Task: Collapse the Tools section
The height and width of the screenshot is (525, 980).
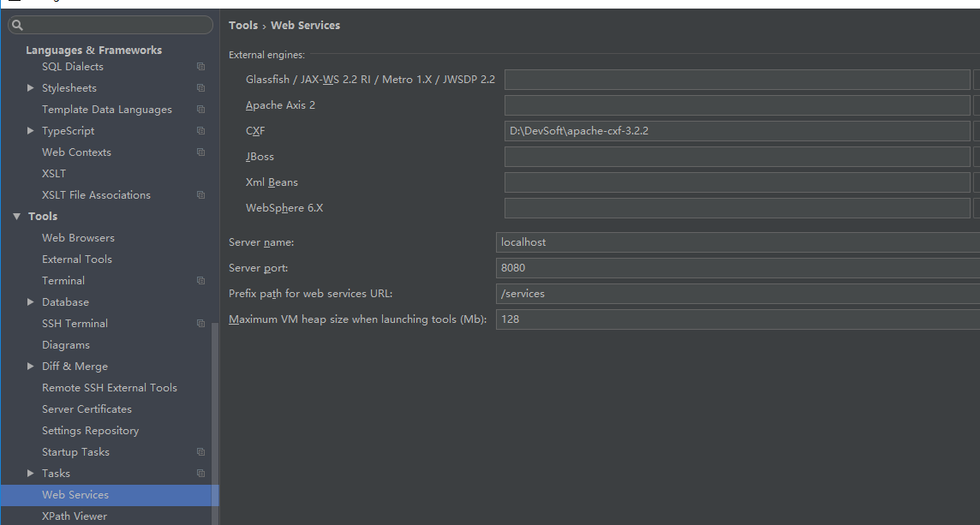Action: click(x=16, y=216)
